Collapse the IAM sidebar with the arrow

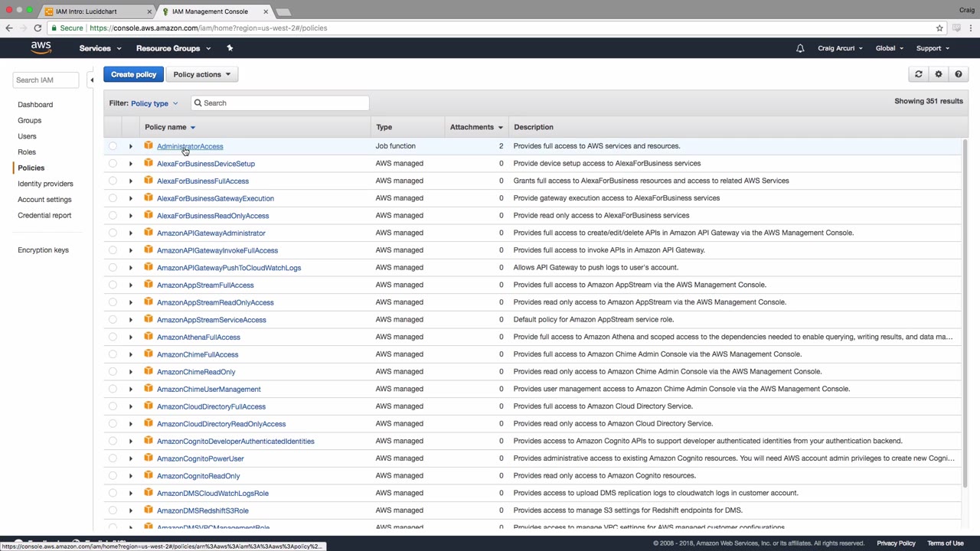point(92,80)
